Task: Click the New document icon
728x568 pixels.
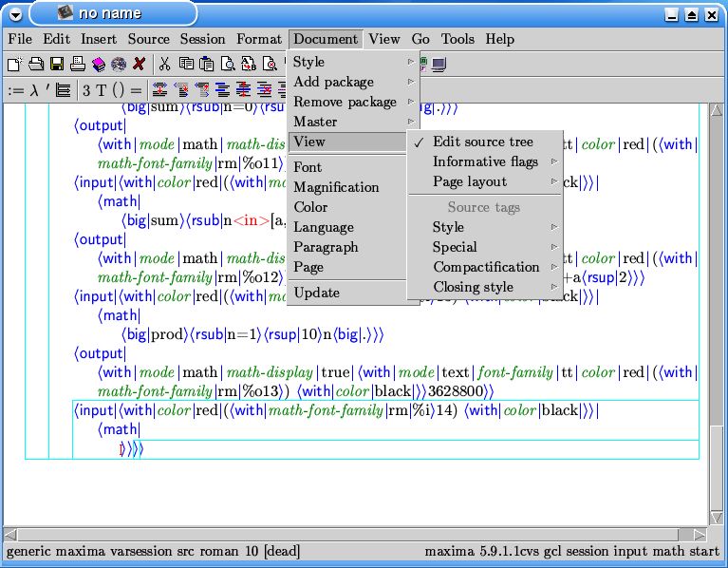Action: point(14,64)
